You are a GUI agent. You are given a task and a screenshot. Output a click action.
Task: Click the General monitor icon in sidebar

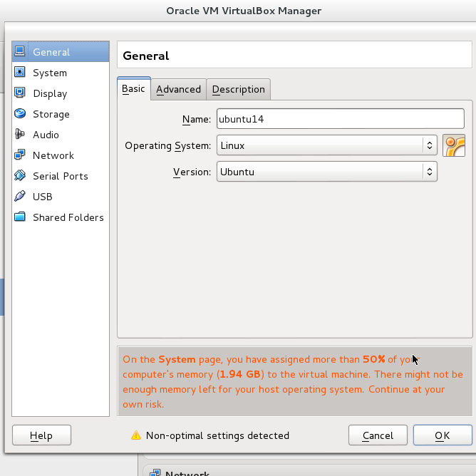[20, 51]
